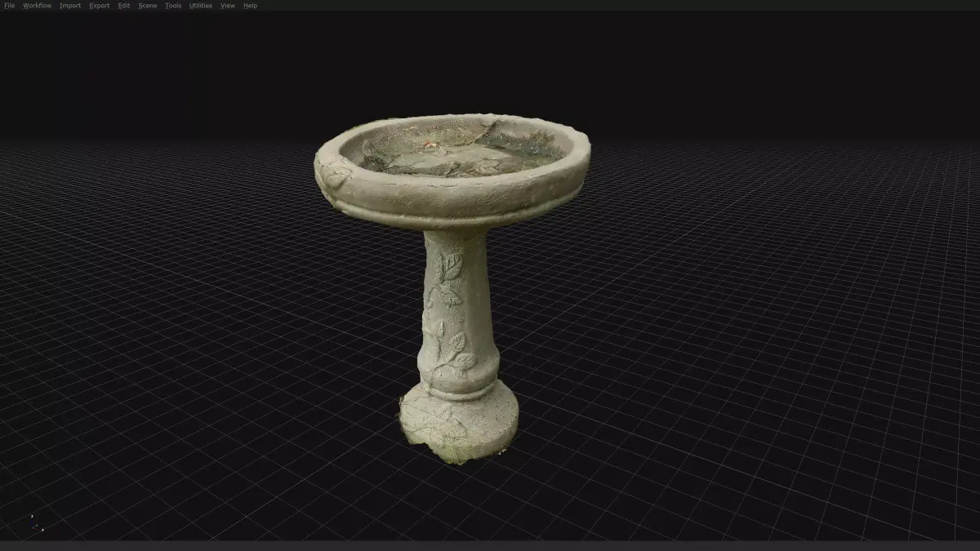
Task: Open the View menu
Action: pos(228,6)
